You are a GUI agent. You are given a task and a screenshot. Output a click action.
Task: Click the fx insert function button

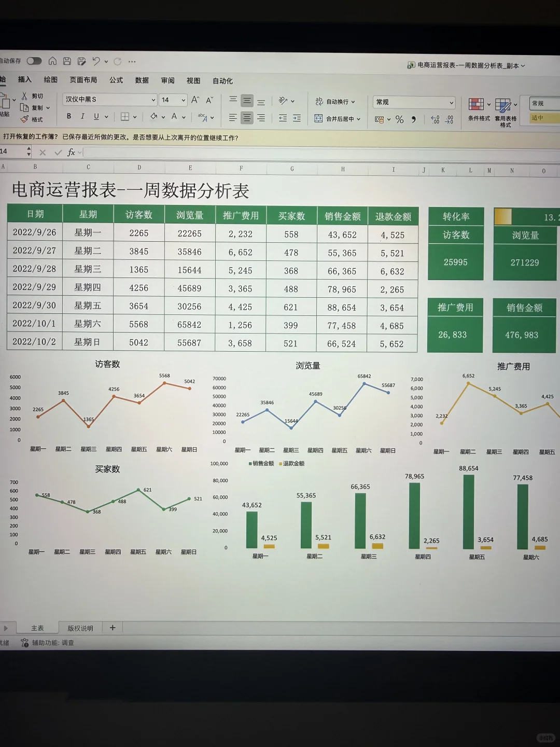(x=71, y=152)
